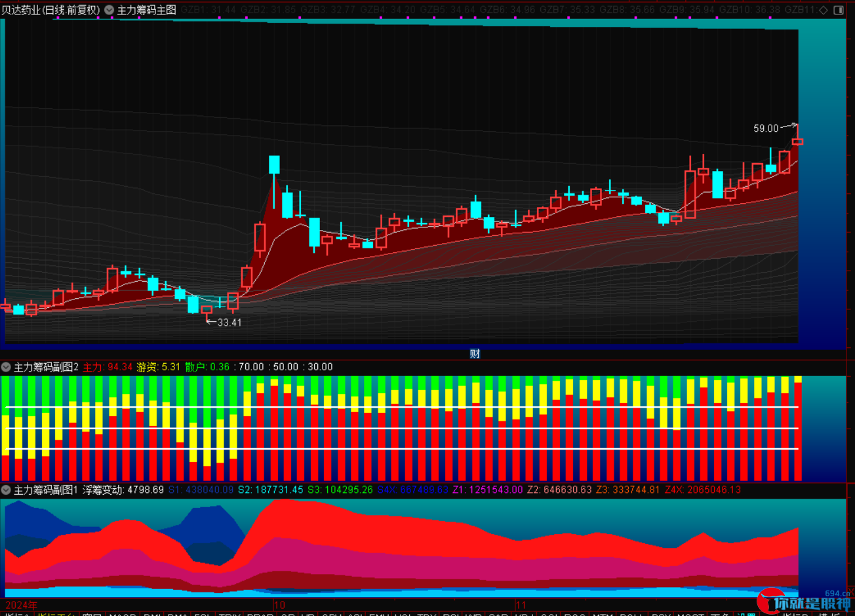This screenshot has height=616, width=855.
Task: Click the 财 financial marker below the chart
Action: click(475, 354)
